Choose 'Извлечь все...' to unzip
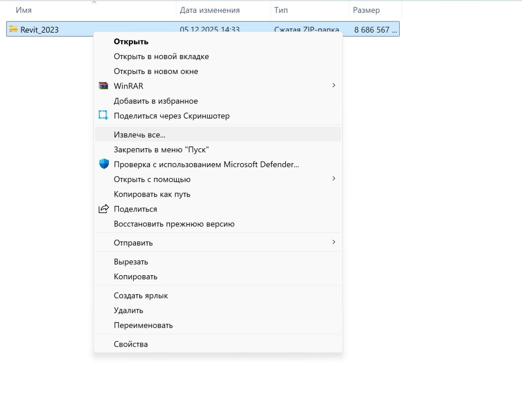Screen dimensions: 522x420 [218, 135]
